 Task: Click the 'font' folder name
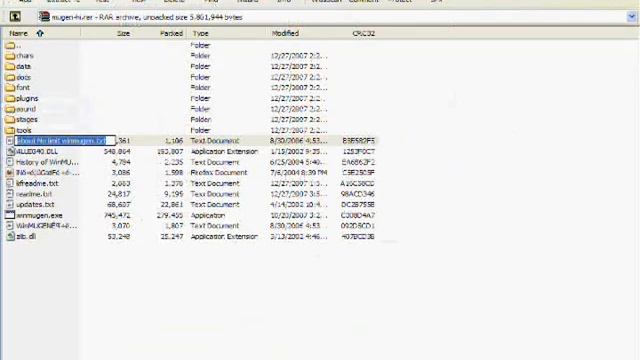pos(23,88)
